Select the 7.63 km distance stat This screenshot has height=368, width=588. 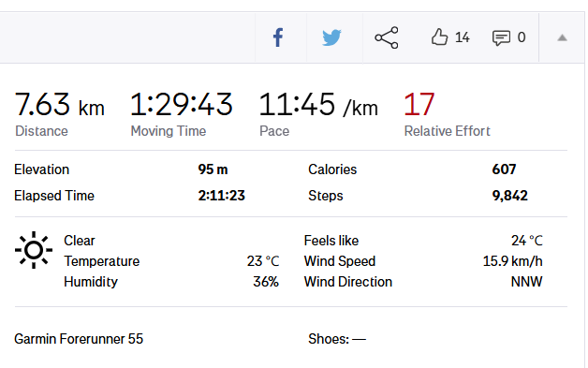59,104
